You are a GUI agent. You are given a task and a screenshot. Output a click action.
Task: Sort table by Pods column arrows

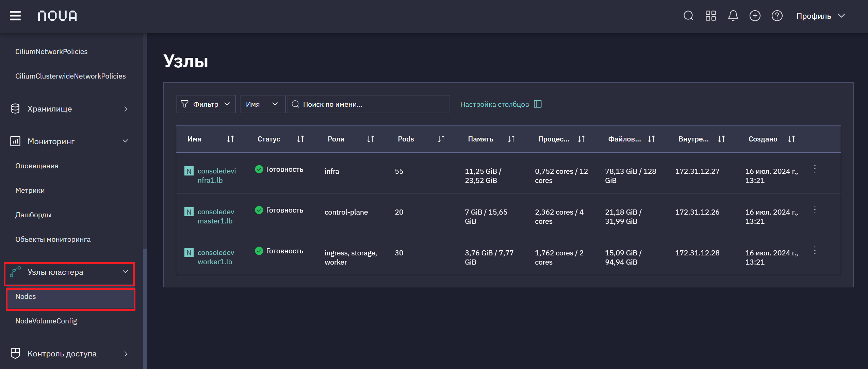tap(441, 139)
